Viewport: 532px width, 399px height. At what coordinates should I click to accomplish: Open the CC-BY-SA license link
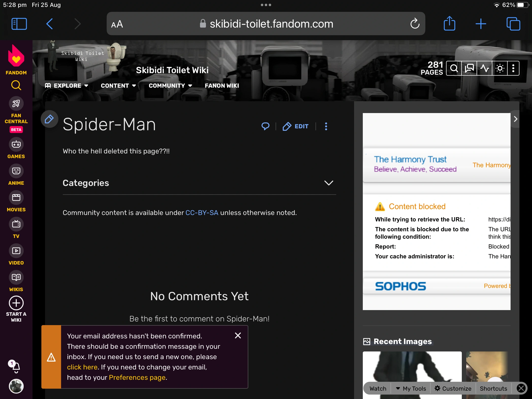coord(201,213)
